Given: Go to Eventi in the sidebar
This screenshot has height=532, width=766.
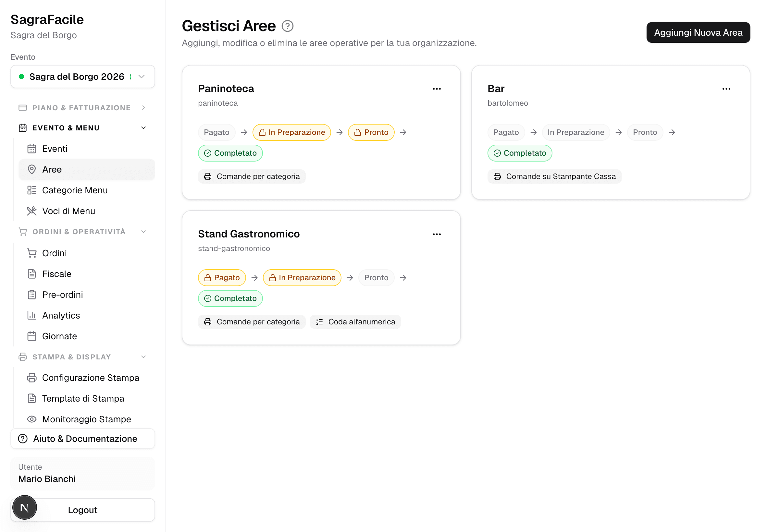Looking at the screenshot, I should (x=87, y=149).
